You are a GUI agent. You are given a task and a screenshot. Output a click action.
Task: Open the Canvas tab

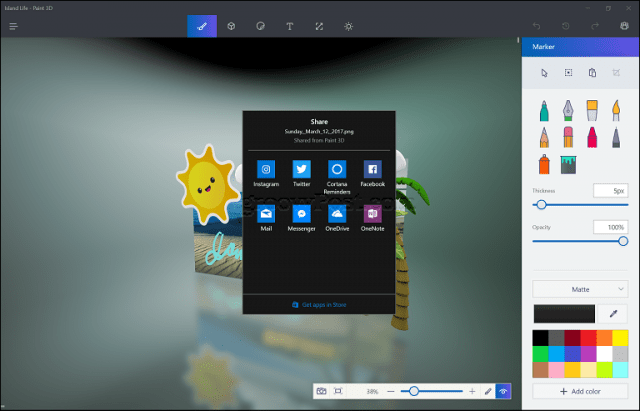319,27
